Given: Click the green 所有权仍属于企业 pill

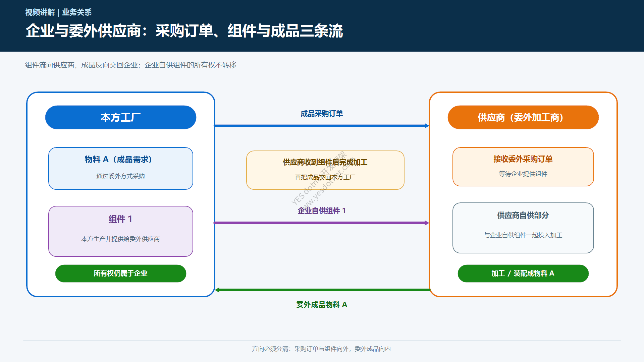Looking at the screenshot, I should point(121,274).
